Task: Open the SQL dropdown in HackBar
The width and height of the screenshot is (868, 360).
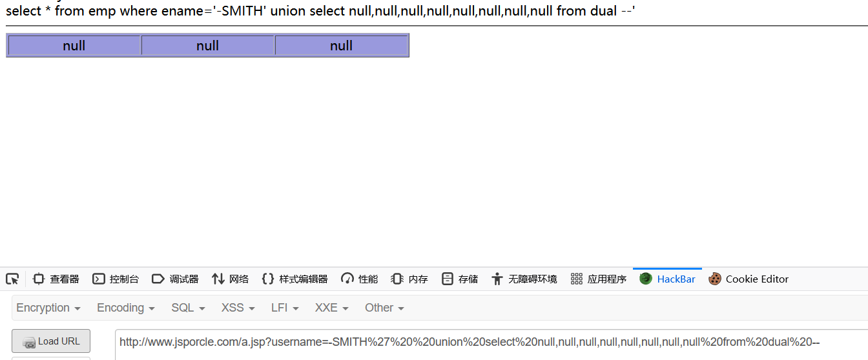Action: [188, 308]
